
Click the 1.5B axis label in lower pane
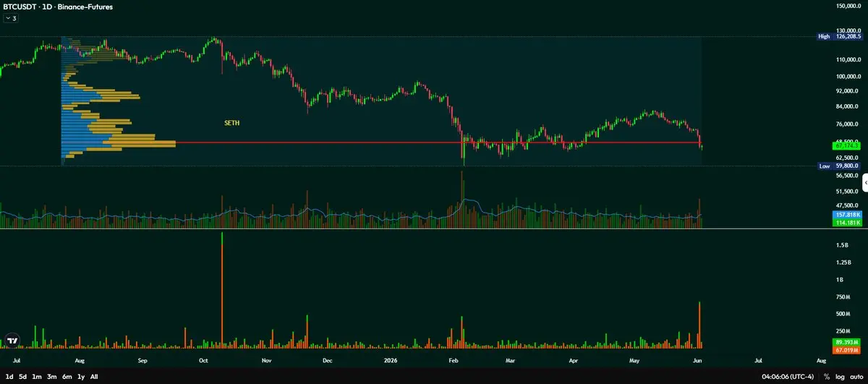[x=841, y=245]
